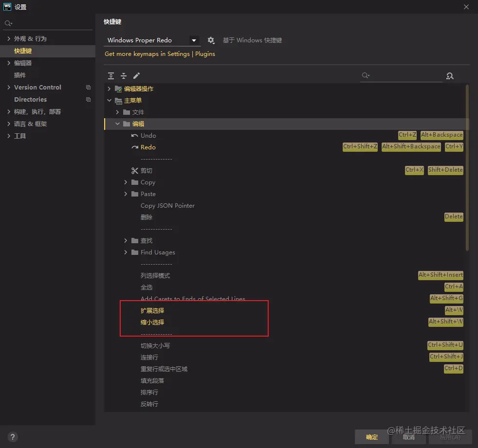Click the copy icon next to Directories

coord(89,100)
